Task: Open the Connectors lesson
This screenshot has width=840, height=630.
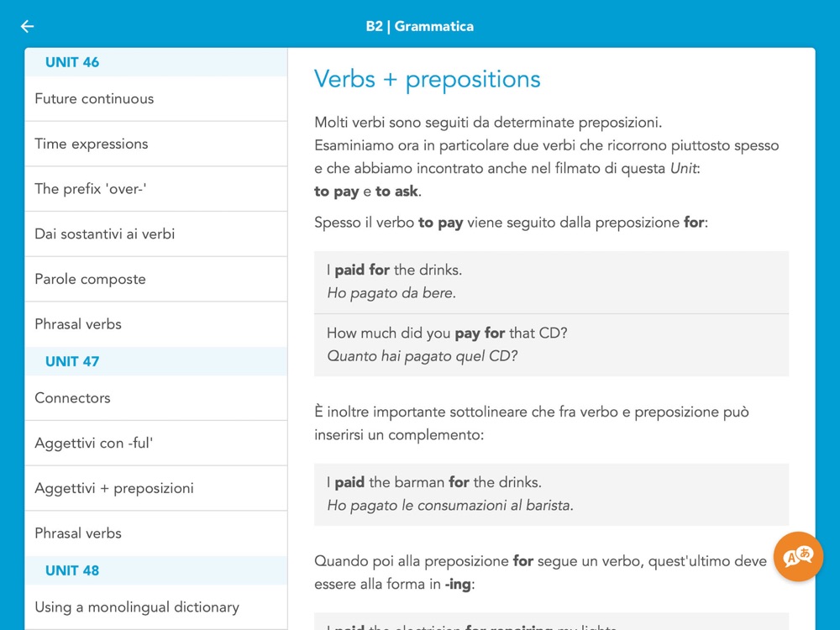Action: click(x=72, y=398)
